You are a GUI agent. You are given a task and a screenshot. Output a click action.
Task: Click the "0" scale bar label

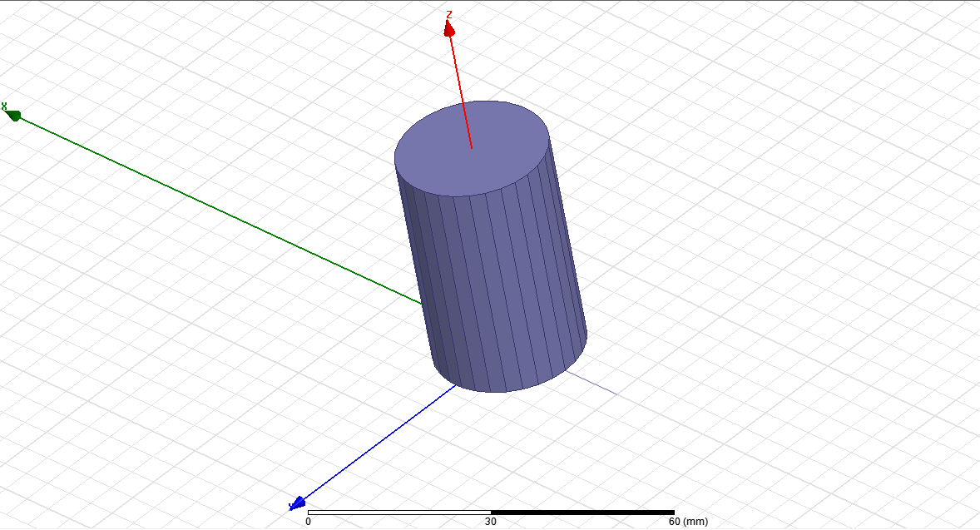[308, 521]
